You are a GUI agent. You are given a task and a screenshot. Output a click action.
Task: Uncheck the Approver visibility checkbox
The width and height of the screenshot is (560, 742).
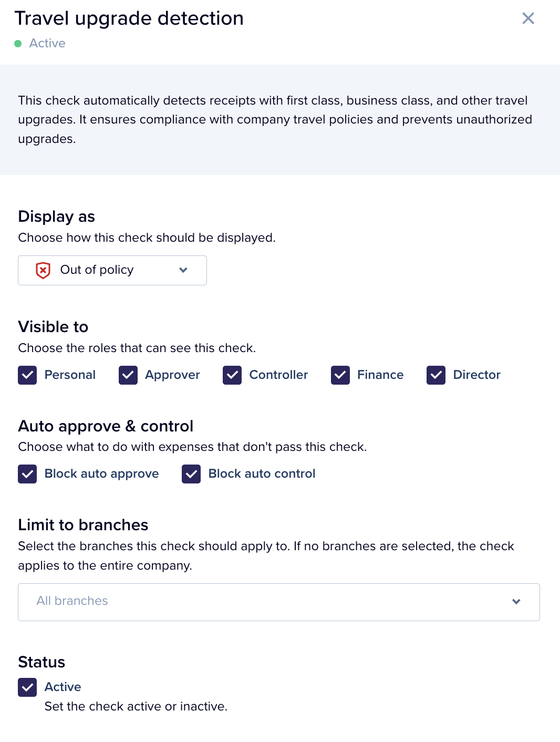[128, 375]
